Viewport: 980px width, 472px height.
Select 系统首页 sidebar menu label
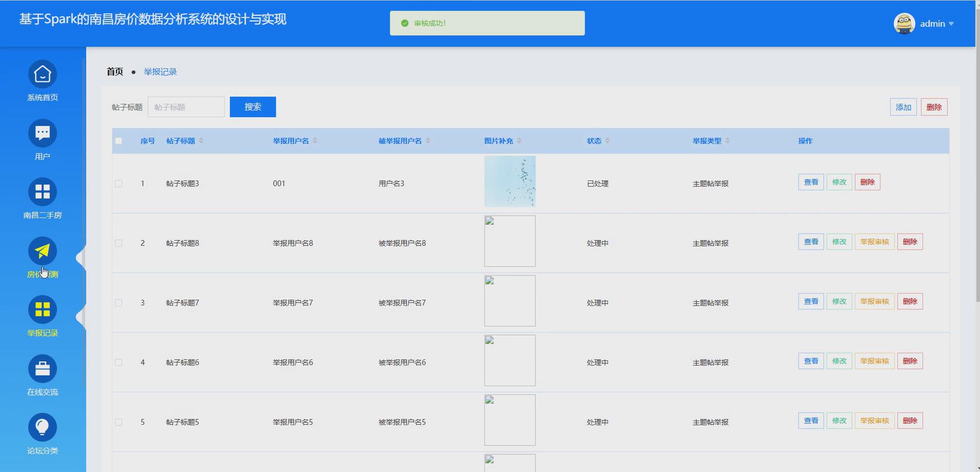pyautogui.click(x=43, y=97)
